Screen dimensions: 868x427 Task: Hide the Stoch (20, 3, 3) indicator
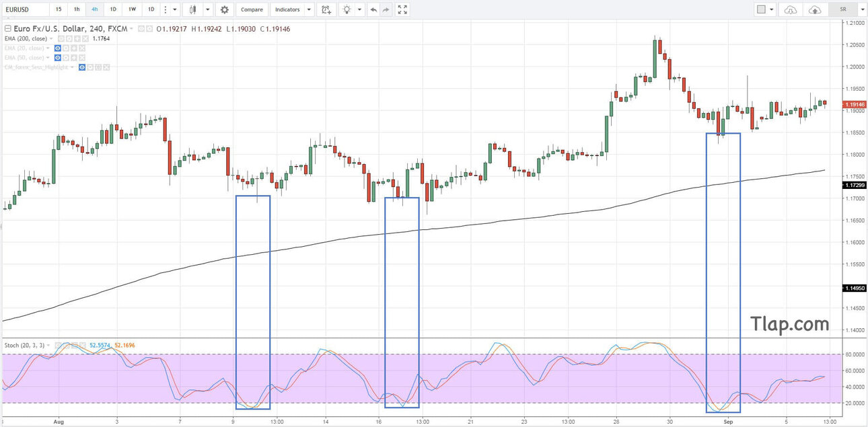58,345
